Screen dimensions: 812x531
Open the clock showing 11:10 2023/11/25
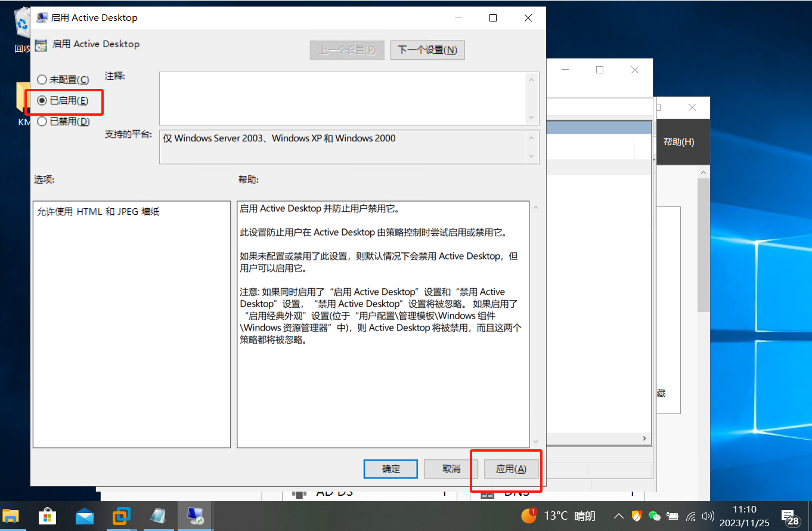[x=745, y=516]
